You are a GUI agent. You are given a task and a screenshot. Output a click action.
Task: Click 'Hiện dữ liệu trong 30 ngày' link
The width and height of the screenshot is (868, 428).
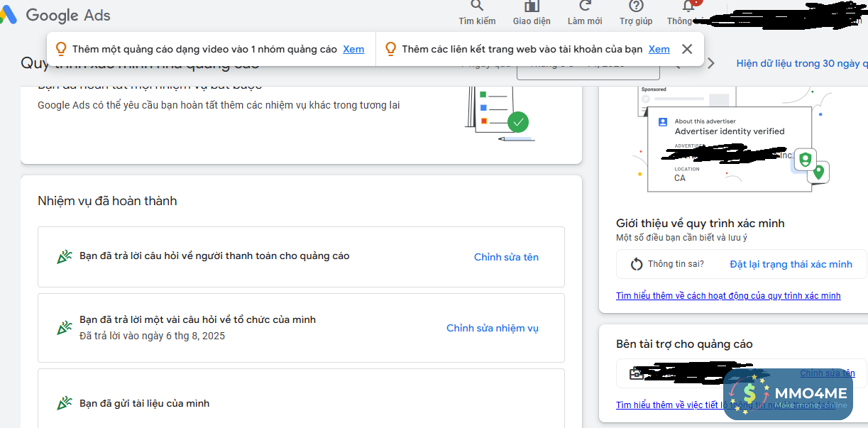click(x=801, y=64)
